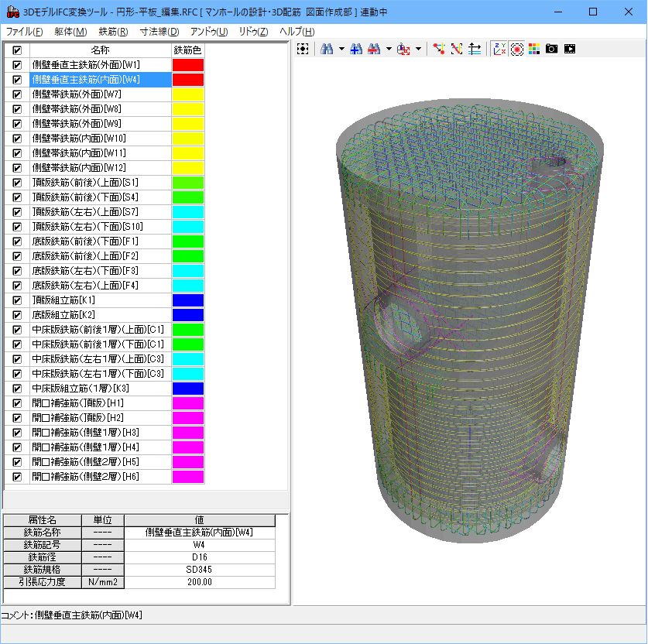This screenshot has height=644, width=648.
Task: Open the 寸法線(D) menu
Action: coord(159,32)
